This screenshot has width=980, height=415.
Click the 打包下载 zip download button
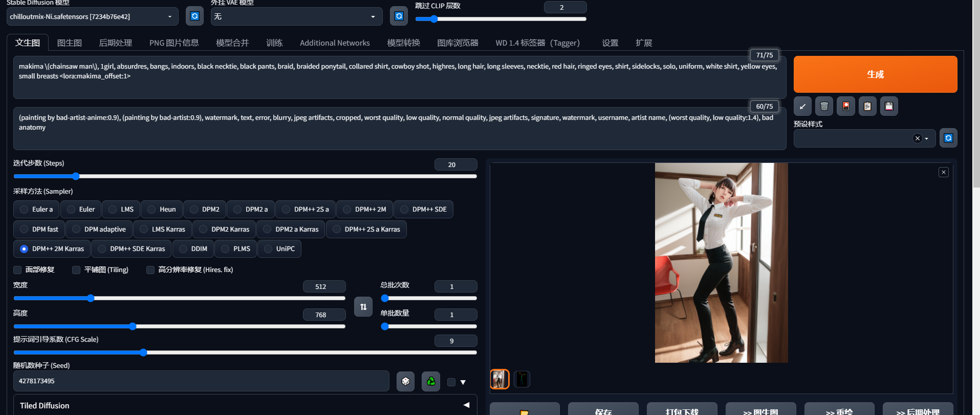click(x=682, y=410)
